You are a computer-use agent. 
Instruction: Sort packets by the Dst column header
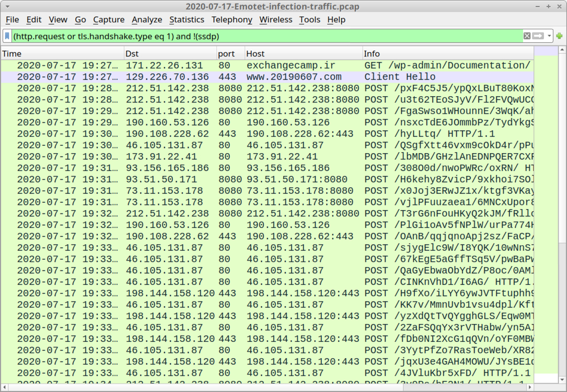click(x=170, y=53)
